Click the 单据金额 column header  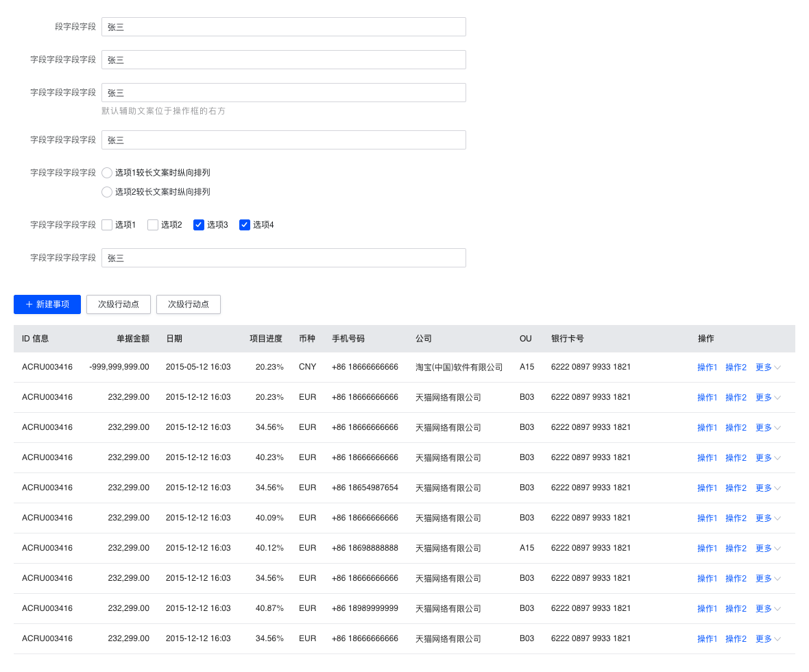pyautogui.click(x=132, y=339)
